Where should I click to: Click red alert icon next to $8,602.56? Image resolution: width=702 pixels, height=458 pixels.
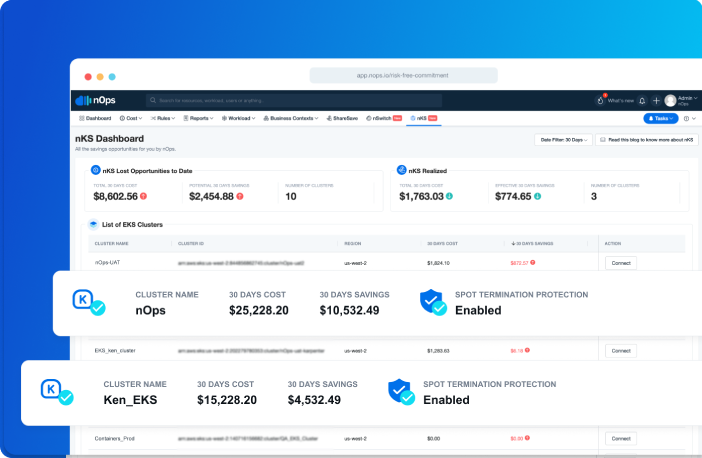(x=143, y=196)
